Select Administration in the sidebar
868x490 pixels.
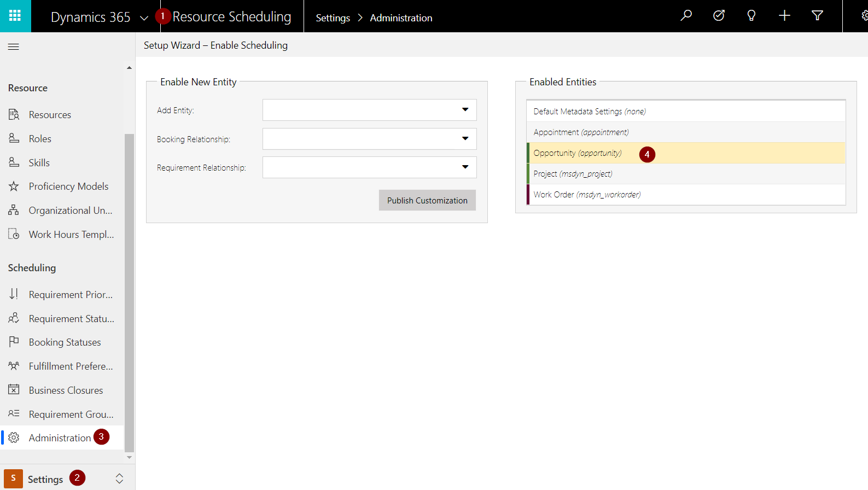coord(60,438)
